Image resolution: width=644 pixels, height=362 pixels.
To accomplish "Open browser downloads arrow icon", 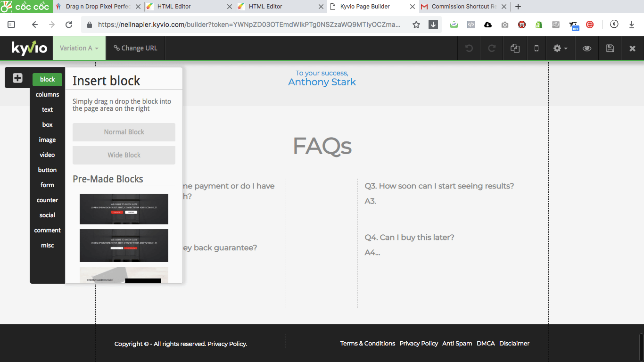I will coord(632,25).
